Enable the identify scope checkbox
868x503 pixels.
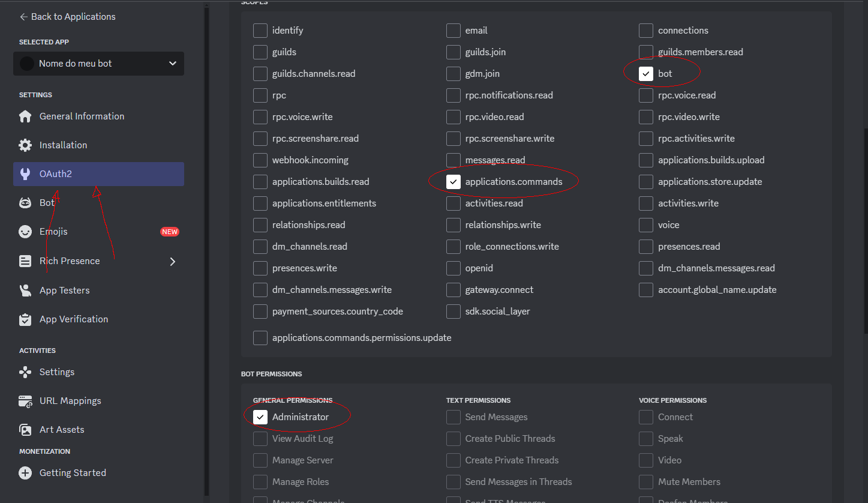260,30
